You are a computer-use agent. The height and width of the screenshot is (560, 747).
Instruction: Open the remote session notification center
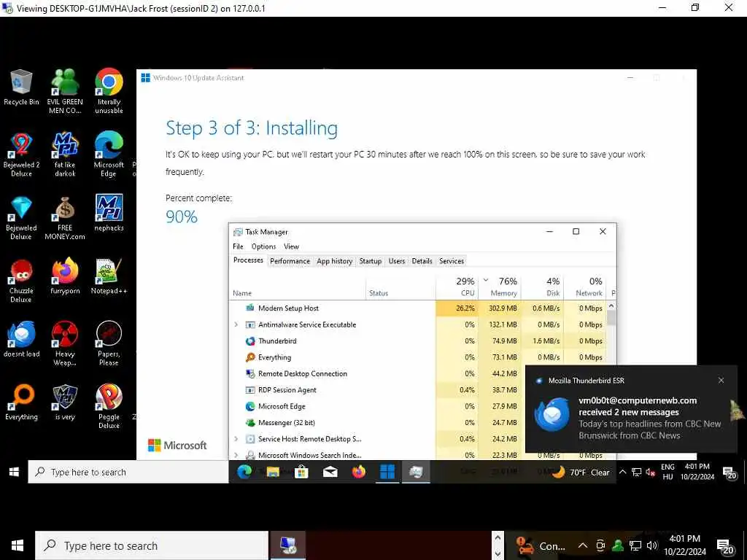point(729,472)
